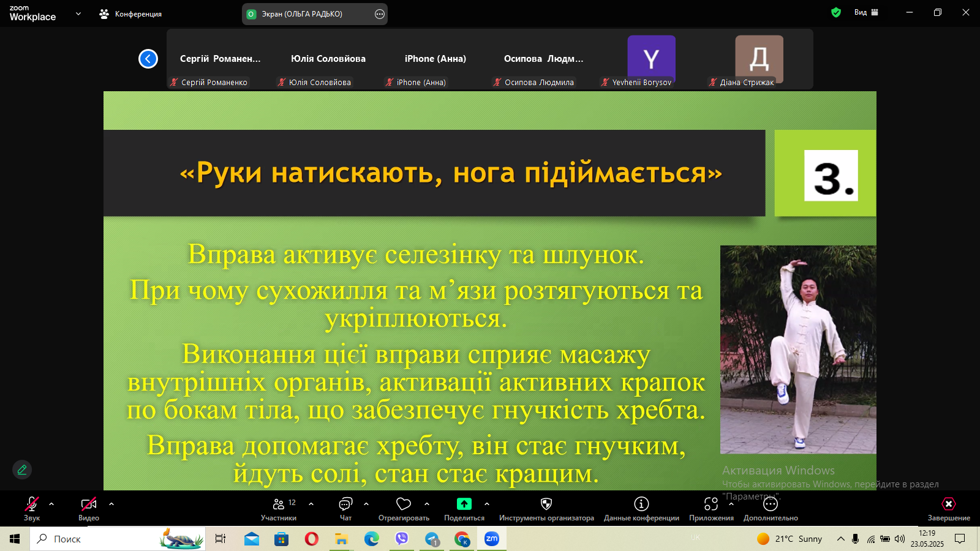Image resolution: width=980 pixels, height=551 pixels.
Task: Open Данные конференции meeting info
Action: click(641, 509)
